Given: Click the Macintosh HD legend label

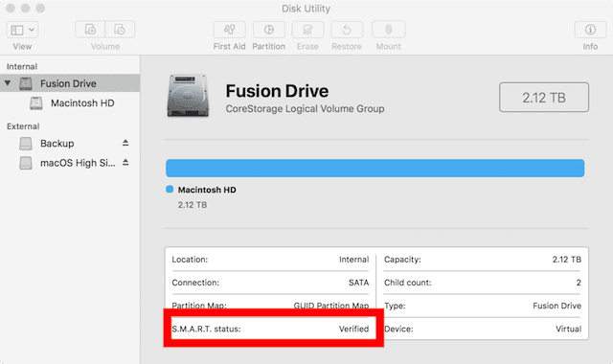Looking at the screenshot, I should click(207, 190).
